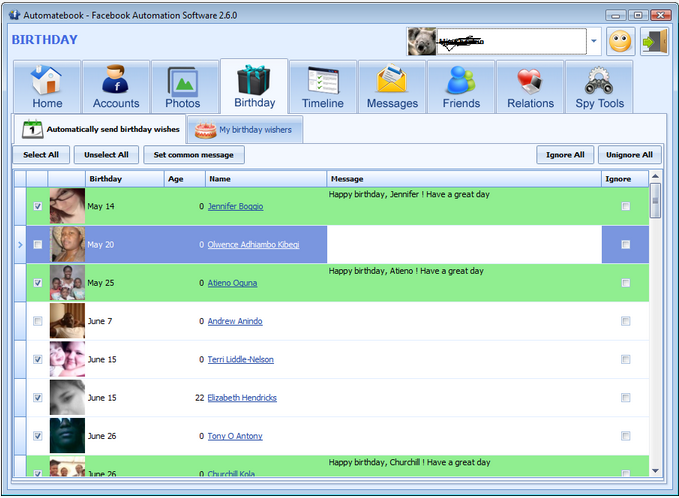The width and height of the screenshot is (679, 498).
Task: Tick the Ignore box for Elizabeth Hendricks
Action: 625,398
